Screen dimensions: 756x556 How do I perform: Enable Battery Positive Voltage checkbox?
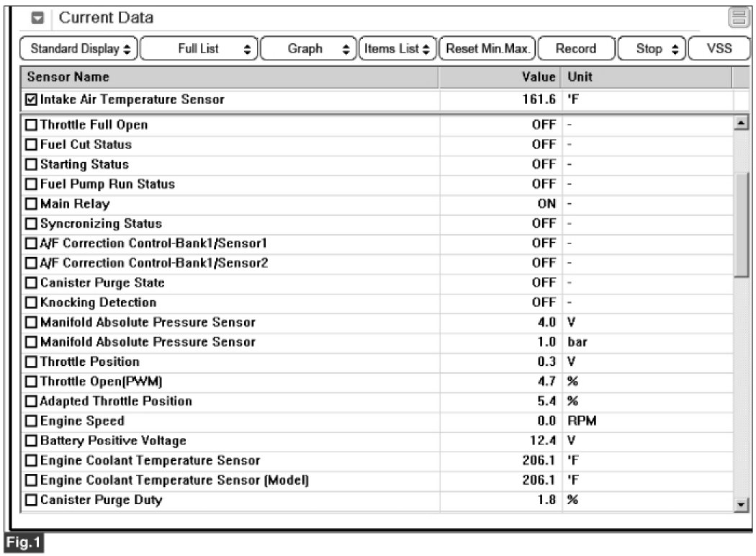tap(31, 441)
